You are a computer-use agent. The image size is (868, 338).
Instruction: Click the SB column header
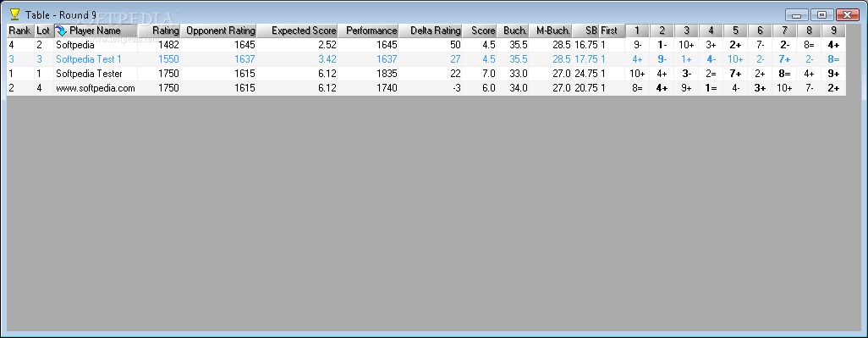(585, 31)
